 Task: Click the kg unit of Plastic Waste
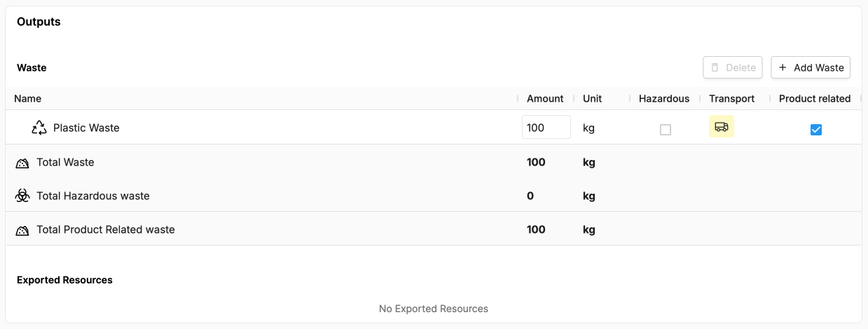pos(588,128)
